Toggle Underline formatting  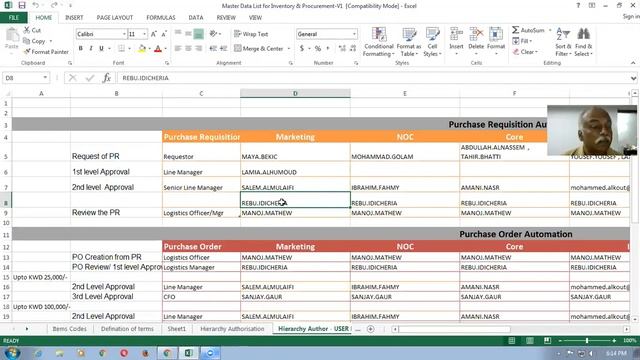101,49
